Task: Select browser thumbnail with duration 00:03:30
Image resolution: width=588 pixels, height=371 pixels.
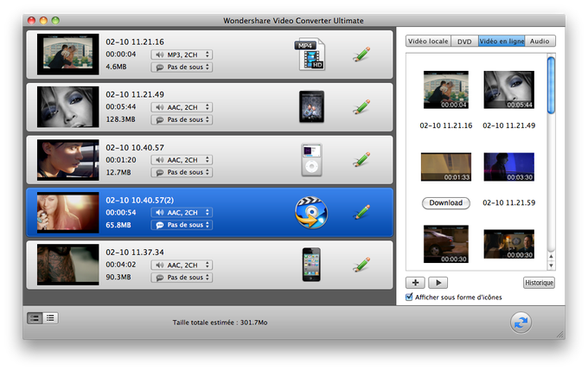Action: [x=508, y=167]
